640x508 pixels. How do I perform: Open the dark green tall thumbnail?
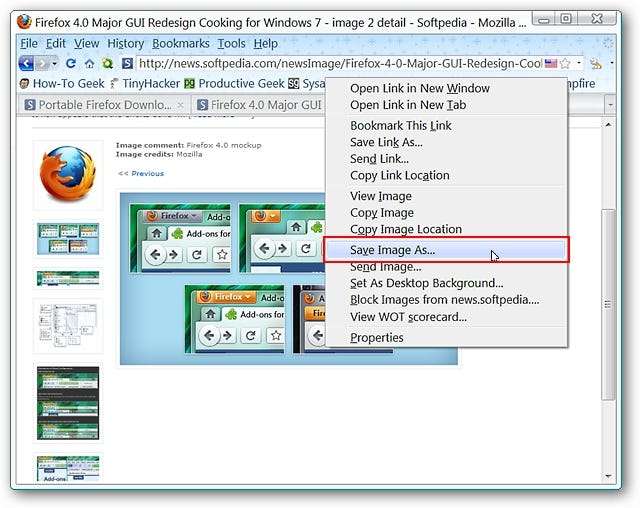tap(68, 403)
